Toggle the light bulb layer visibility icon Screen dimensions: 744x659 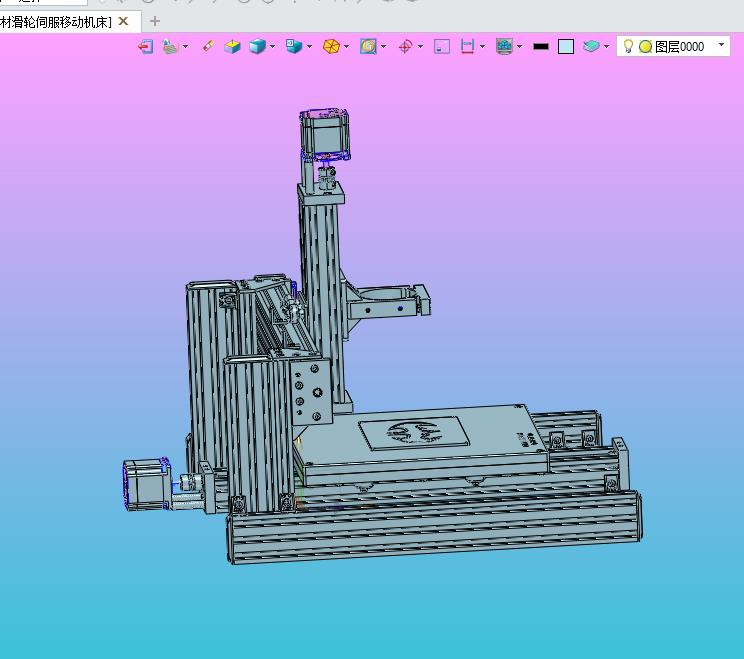click(628, 46)
